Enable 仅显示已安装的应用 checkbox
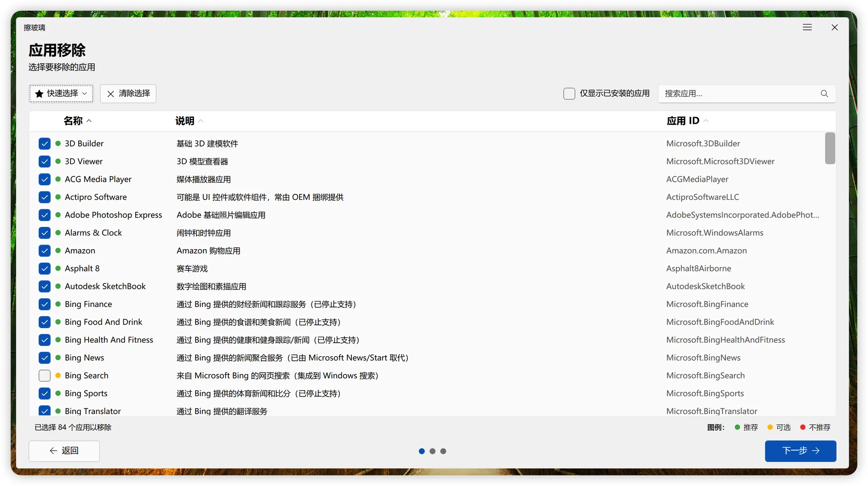Viewport: 868px width, 486px height. 569,94
